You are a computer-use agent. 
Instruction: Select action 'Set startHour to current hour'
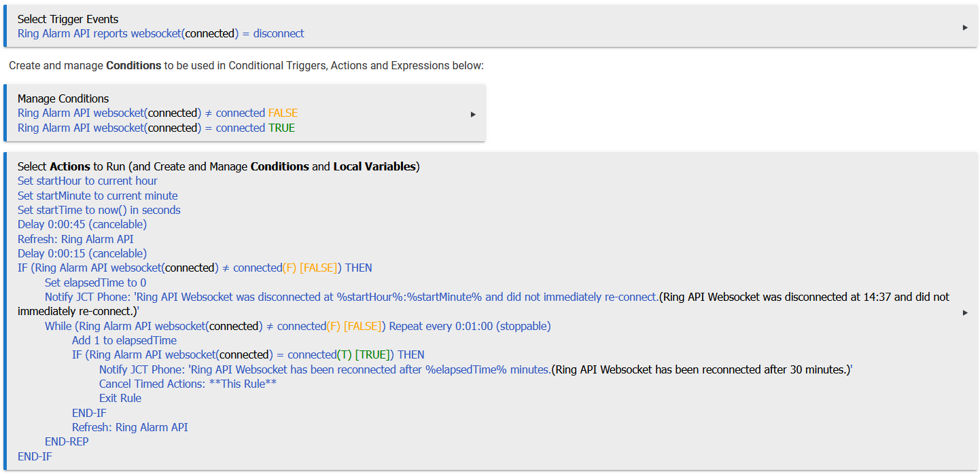click(88, 181)
